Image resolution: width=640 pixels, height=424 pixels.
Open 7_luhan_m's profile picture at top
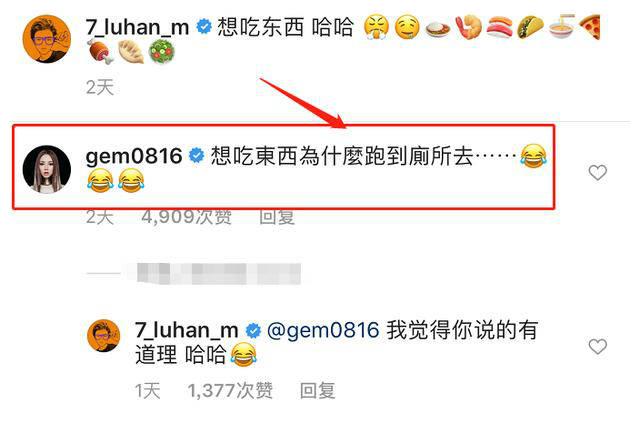[47, 39]
